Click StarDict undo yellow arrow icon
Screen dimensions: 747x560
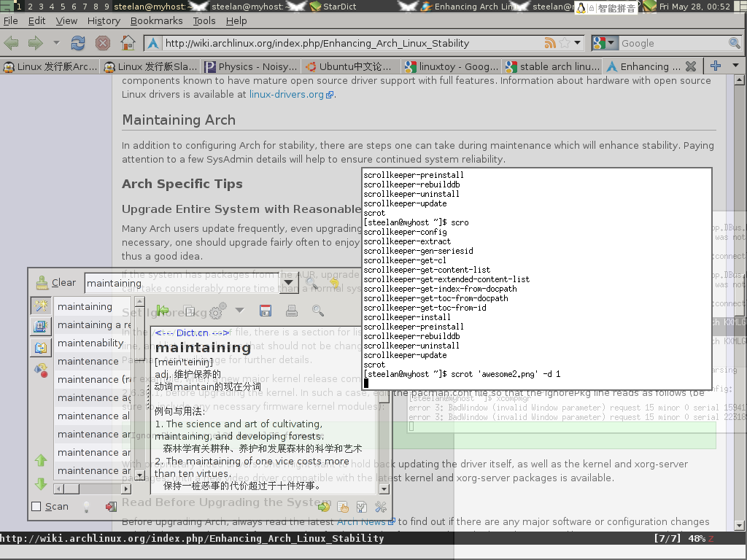pyautogui.click(x=334, y=284)
